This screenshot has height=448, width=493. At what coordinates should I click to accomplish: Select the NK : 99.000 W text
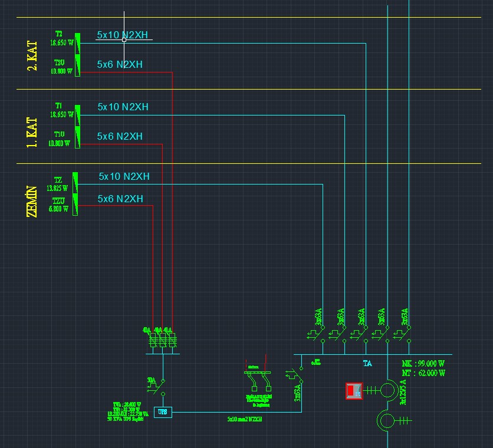(x=423, y=364)
